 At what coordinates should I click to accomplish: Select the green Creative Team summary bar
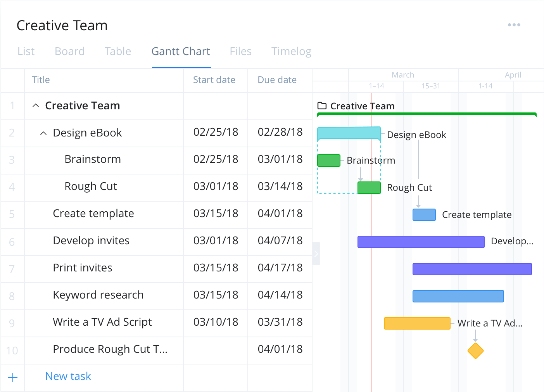427,114
